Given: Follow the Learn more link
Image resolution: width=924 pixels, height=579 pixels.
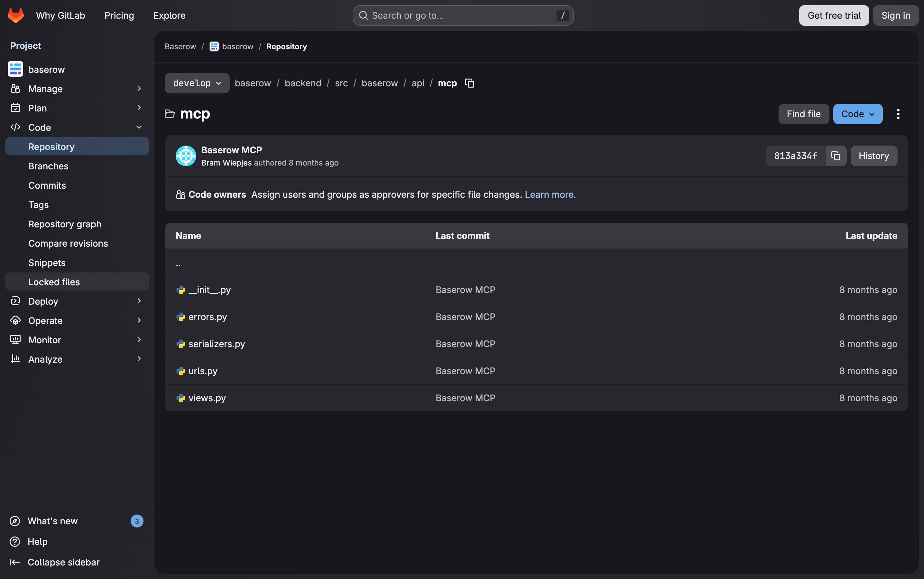Looking at the screenshot, I should pos(550,195).
